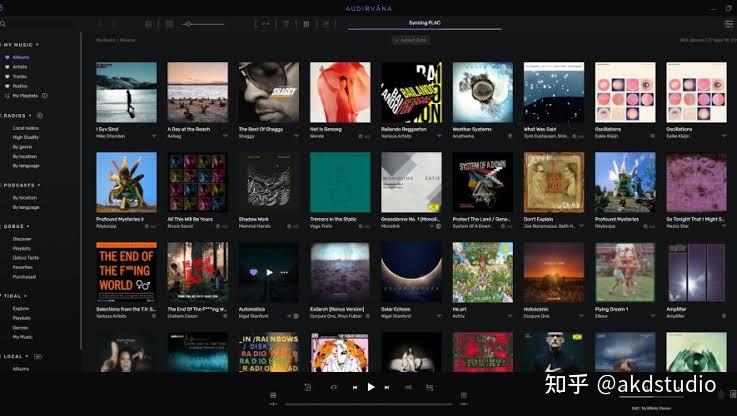Skip to next track
The image size is (737, 416).
click(x=387, y=387)
